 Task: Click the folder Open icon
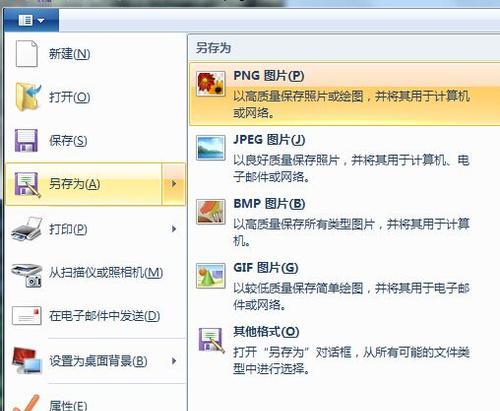click(x=28, y=97)
